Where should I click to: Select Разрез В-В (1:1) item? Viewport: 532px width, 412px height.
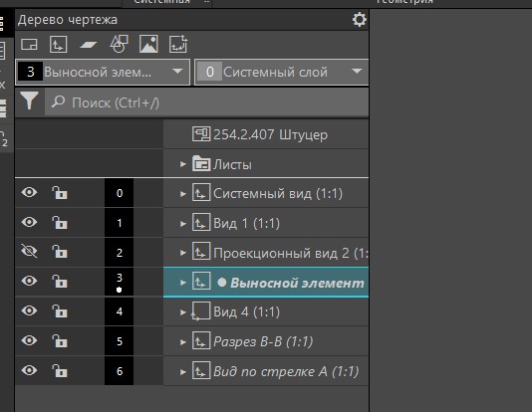point(263,341)
